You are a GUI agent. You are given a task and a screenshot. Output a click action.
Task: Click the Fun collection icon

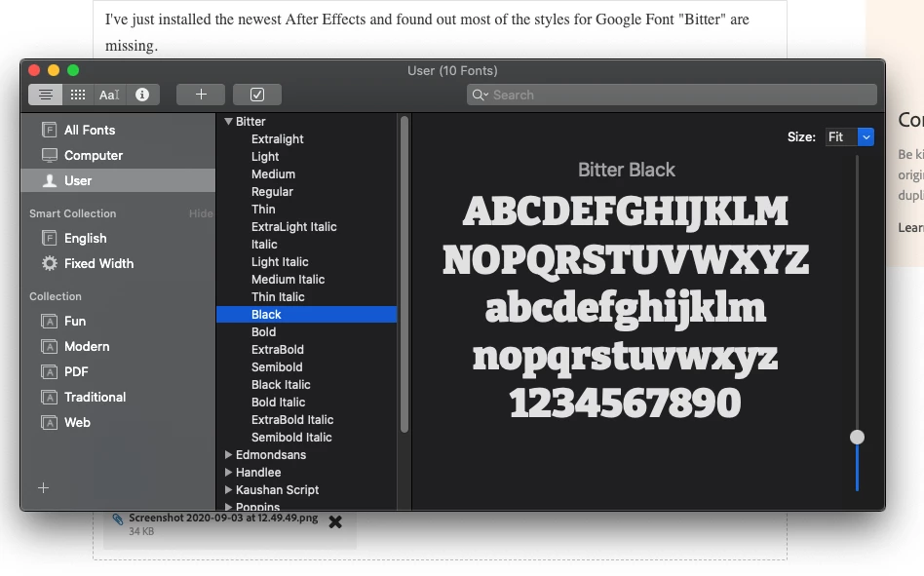[50, 322]
